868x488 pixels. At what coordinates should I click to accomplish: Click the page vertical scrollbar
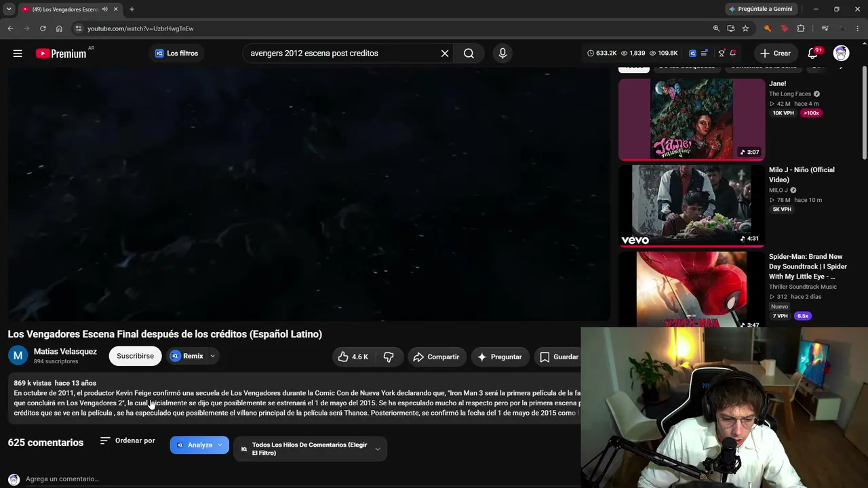click(864, 113)
